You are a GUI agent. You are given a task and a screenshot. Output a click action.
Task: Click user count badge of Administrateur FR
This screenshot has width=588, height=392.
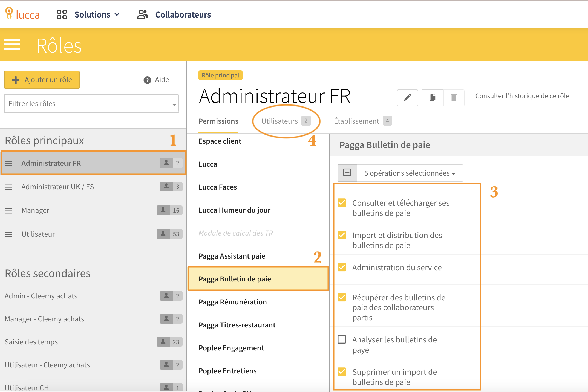coord(171,163)
